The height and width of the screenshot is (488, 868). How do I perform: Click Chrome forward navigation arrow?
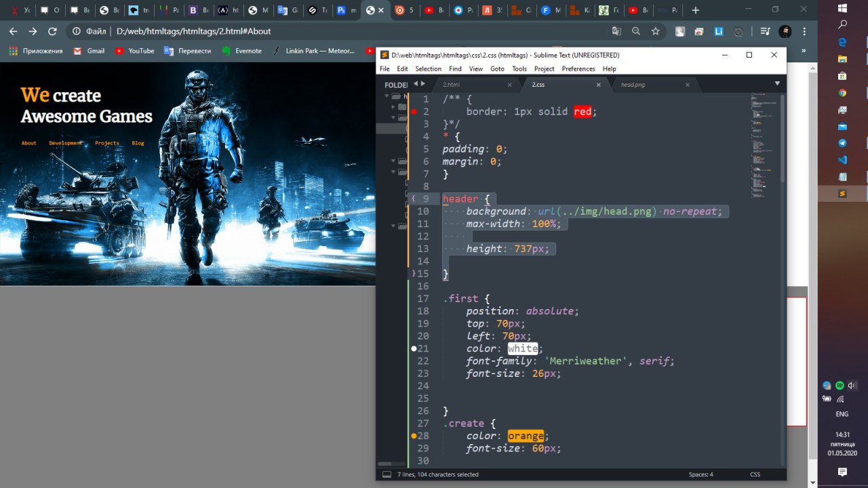[x=33, y=31]
